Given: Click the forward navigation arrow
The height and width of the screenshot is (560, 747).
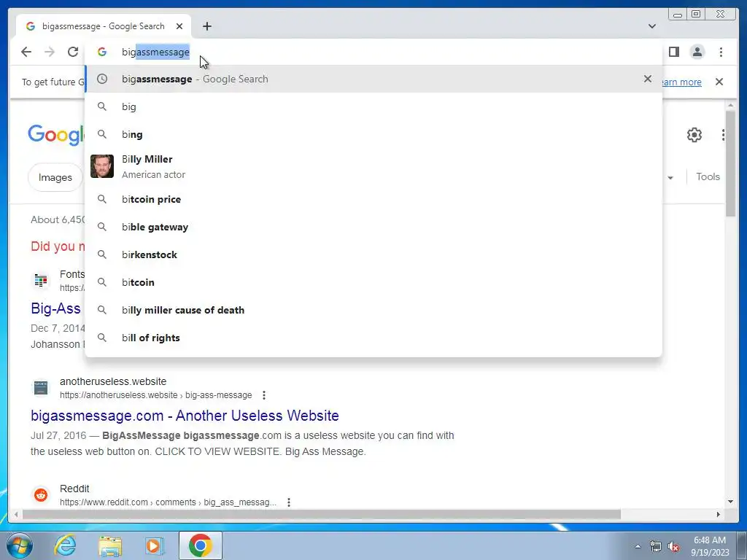Looking at the screenshot, I should click(x=50, y=52).
